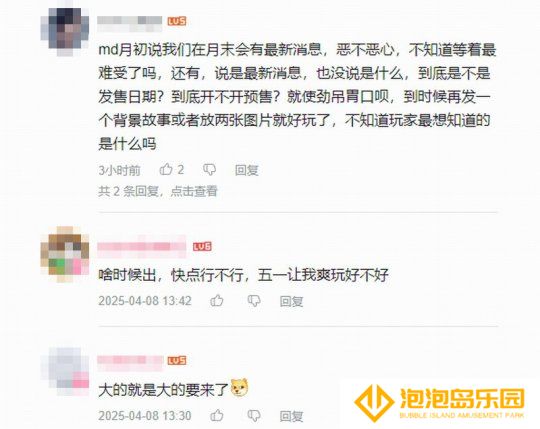Reply to the 2025-04-08 13:30 comment
The width and height of the screenshot is (540, 429).
[x=291, y=416]
